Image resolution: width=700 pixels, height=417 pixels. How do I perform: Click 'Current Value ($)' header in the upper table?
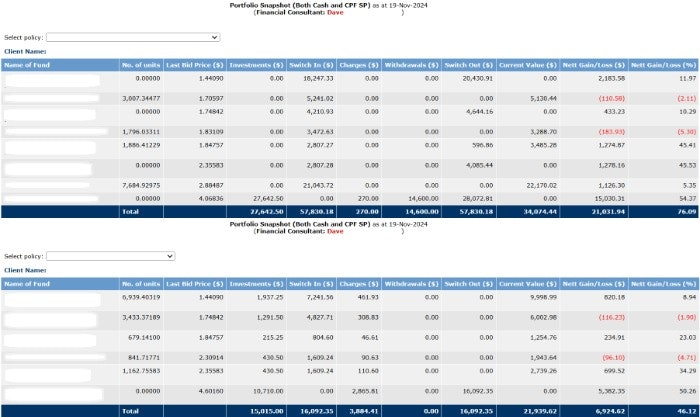(527, 65)
